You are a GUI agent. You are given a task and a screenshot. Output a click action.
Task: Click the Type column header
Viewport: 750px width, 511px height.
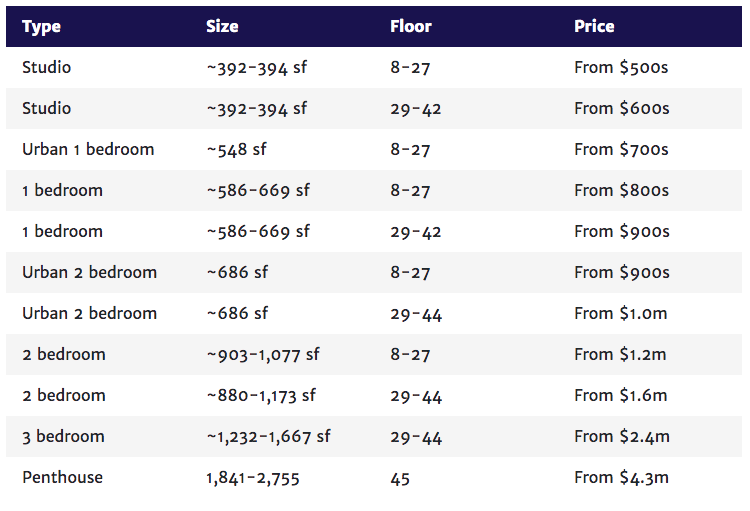click(x=41, y=26)
